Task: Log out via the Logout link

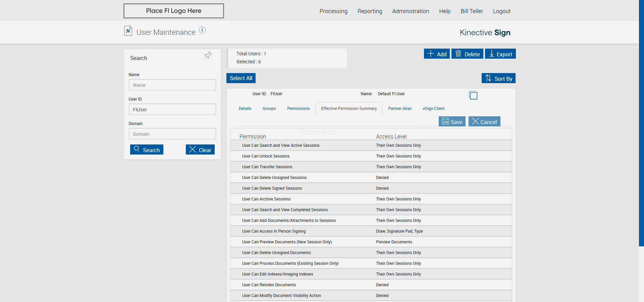Action: click(x=501, y=11)
